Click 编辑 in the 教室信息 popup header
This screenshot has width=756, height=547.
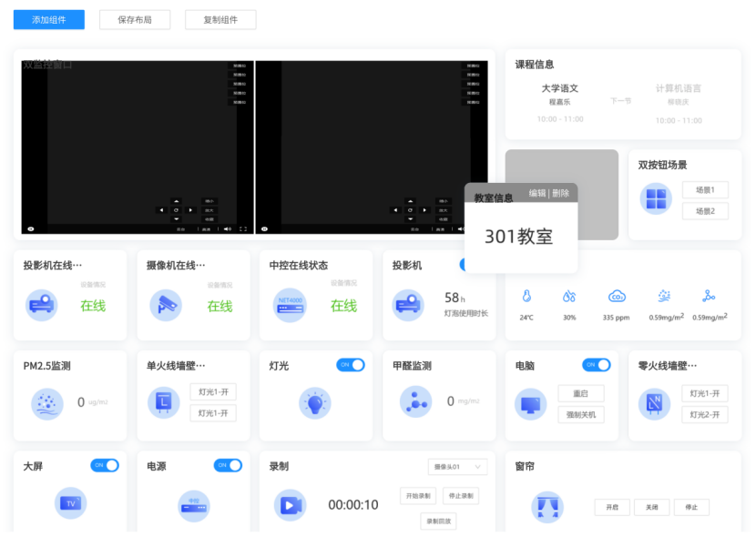537,193
